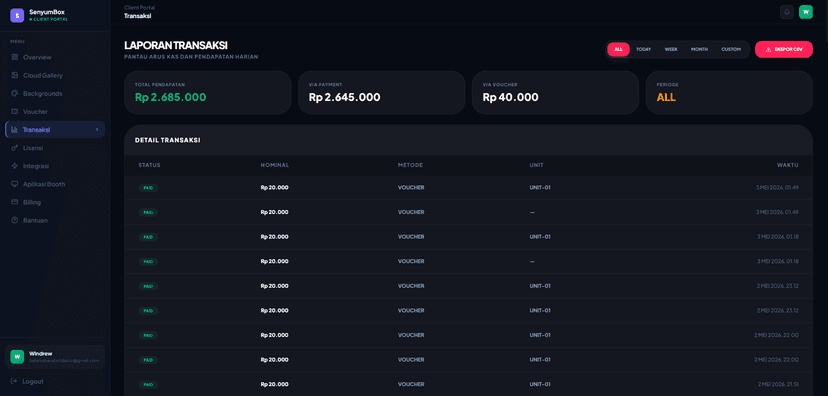Click the WAKTU column header
The height and width of the screenshot is (396, 828).
787,165
